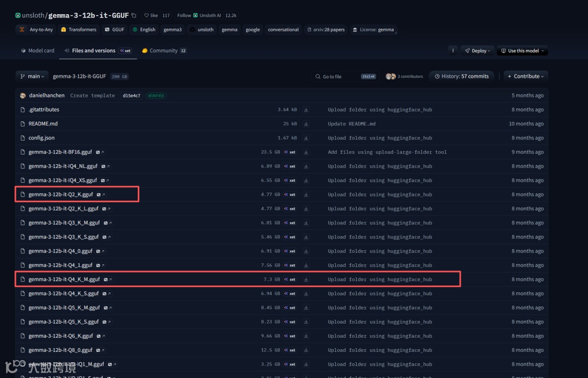Open the Community tab
Viewport: 588px width, 378px height.
[x=164, y=51]
